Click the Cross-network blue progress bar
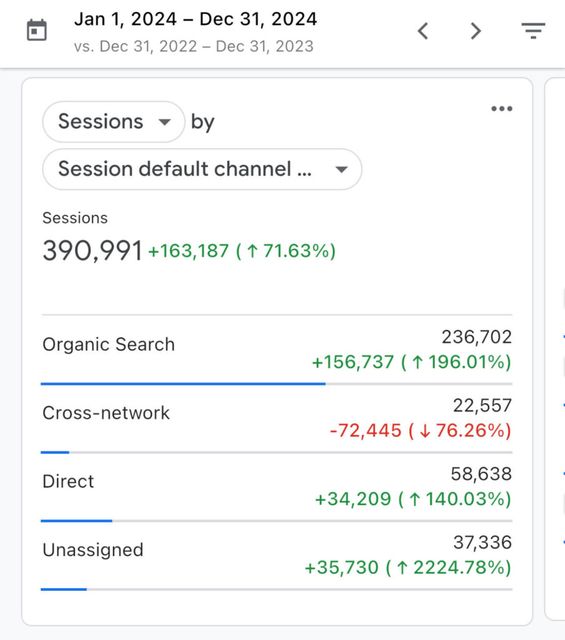565x640 pixels. coord(55,452)
